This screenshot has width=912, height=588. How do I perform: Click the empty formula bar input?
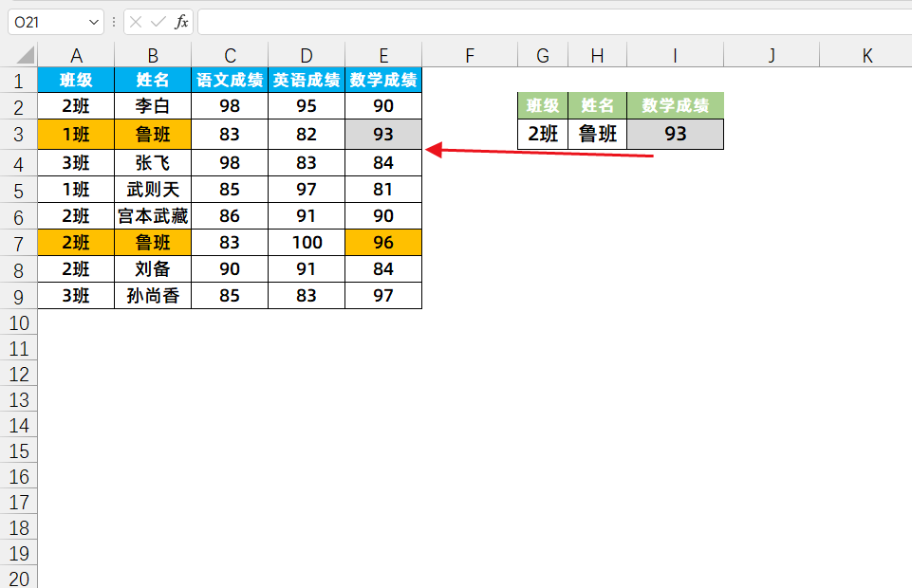pyautogui.click(x=550, y=22)
